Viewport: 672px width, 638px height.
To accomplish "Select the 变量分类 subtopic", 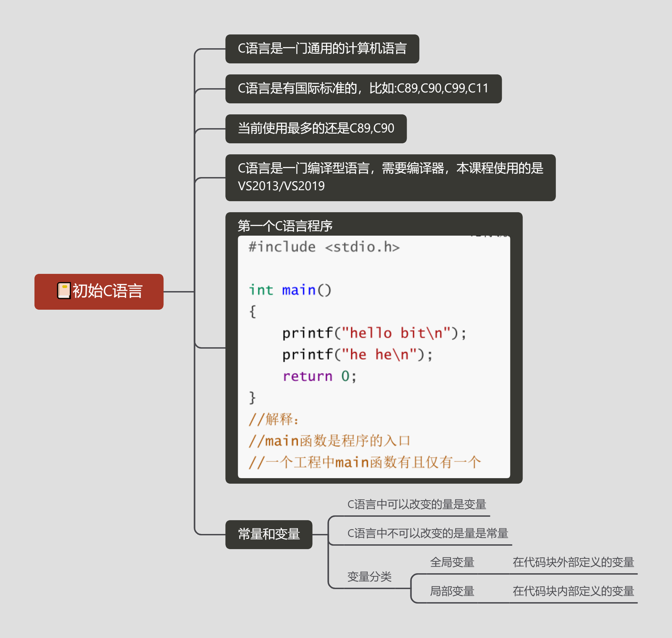I will [x=369, y=577].
